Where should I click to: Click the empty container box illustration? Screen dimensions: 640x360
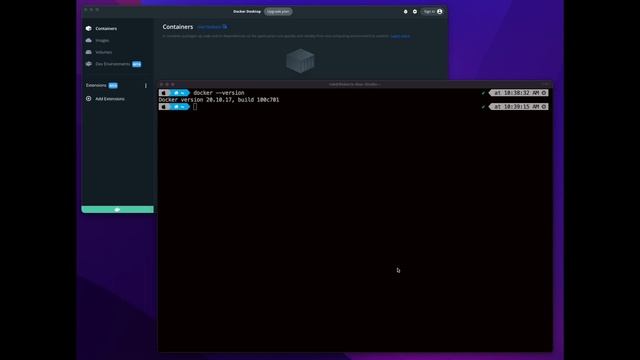300,61
